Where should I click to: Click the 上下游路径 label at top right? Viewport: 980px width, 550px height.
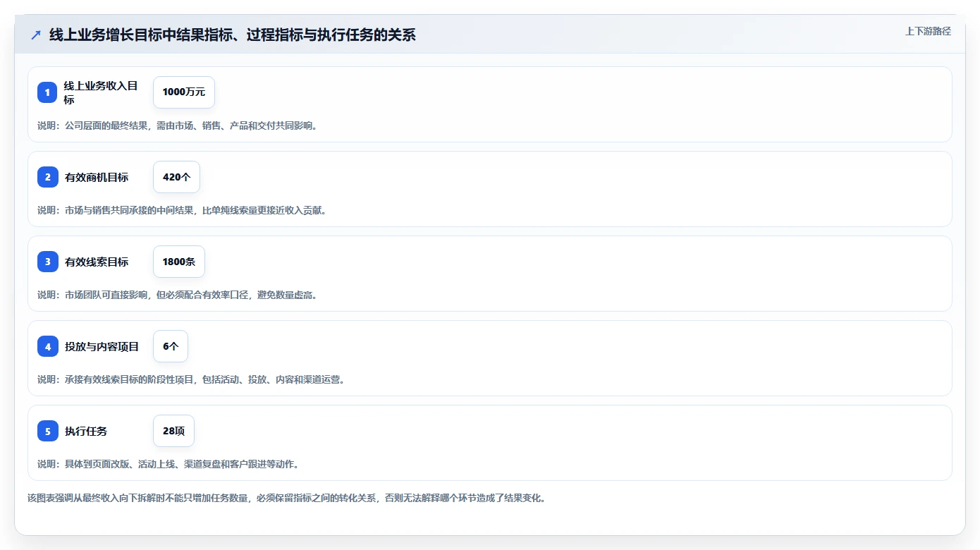pyautogui.click(x=928, y=31)
